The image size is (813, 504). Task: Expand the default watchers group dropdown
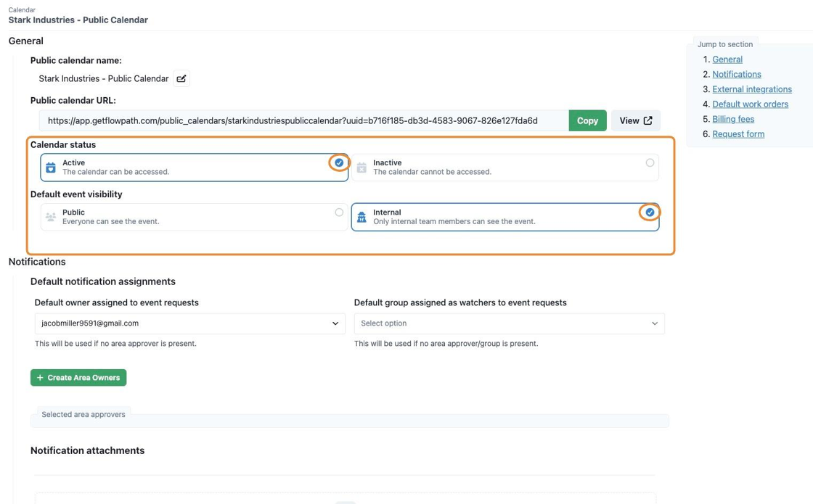509,323
